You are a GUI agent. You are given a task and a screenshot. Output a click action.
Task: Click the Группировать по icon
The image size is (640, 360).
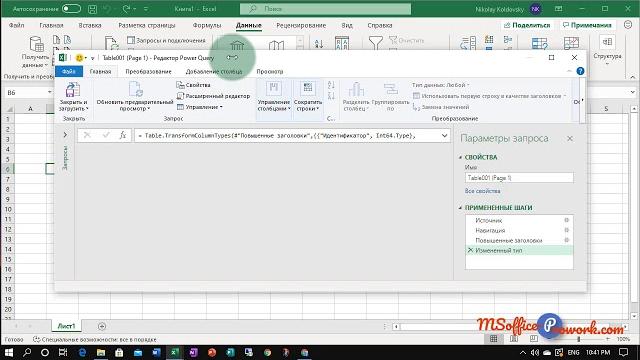tap(391, 89)
